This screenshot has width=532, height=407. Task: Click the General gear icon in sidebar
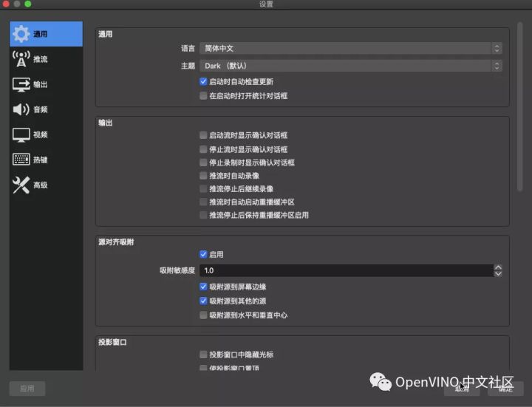(21, 34)
